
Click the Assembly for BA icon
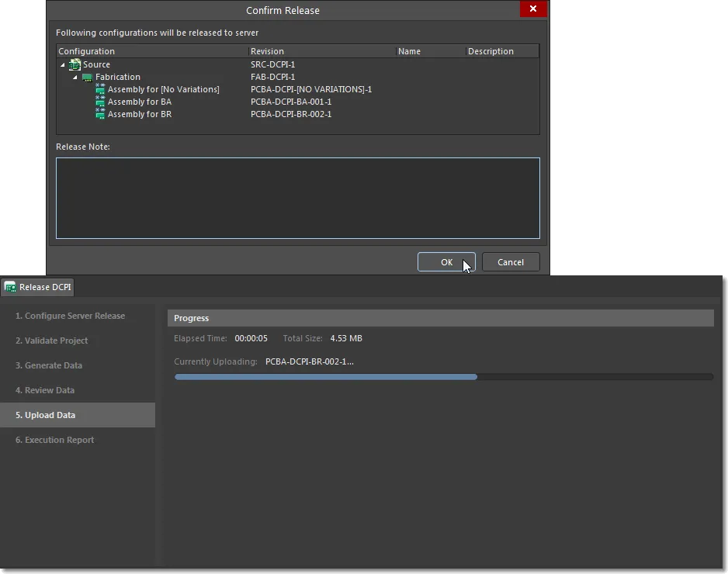coord(100,102)
